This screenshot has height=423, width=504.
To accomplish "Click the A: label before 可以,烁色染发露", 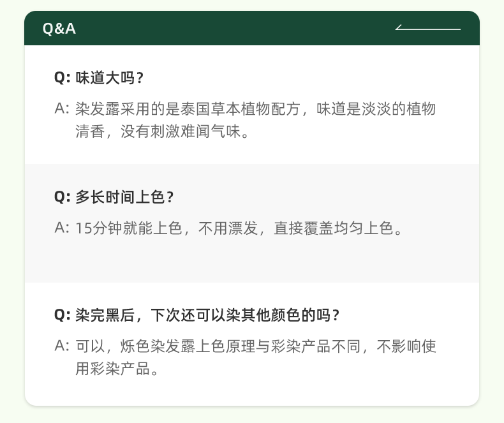I will coord(62,346).
